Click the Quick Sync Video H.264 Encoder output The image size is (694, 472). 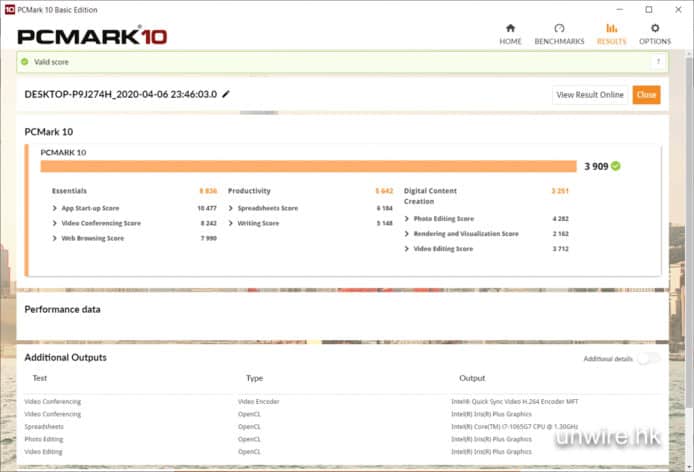point(515,402)
